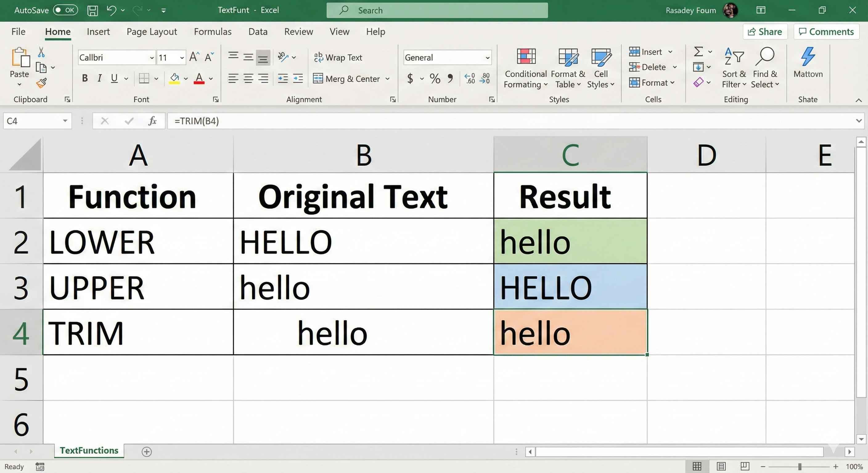Toggle Wrap Text option
The width and height of the screenshot is (868, 473).
[338, 58]
